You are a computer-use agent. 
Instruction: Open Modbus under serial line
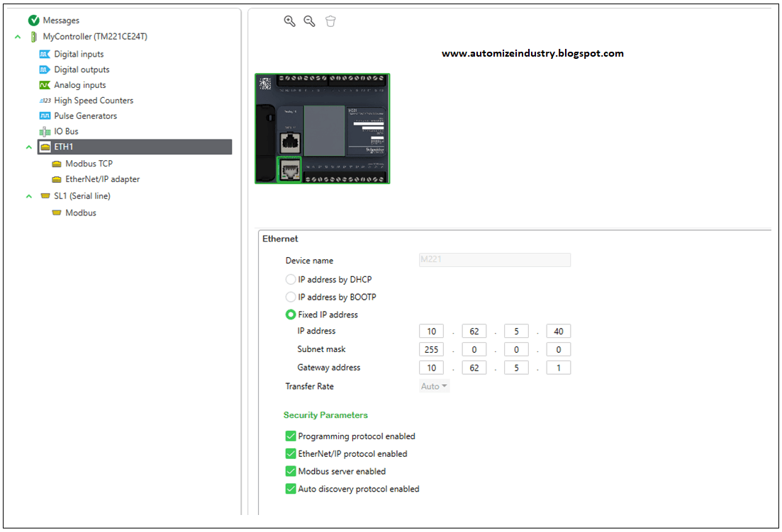(81, 213)
